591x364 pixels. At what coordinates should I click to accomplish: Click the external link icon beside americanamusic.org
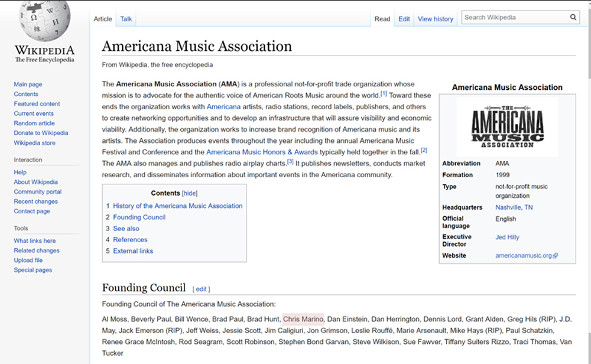click(x=556, y=256)
